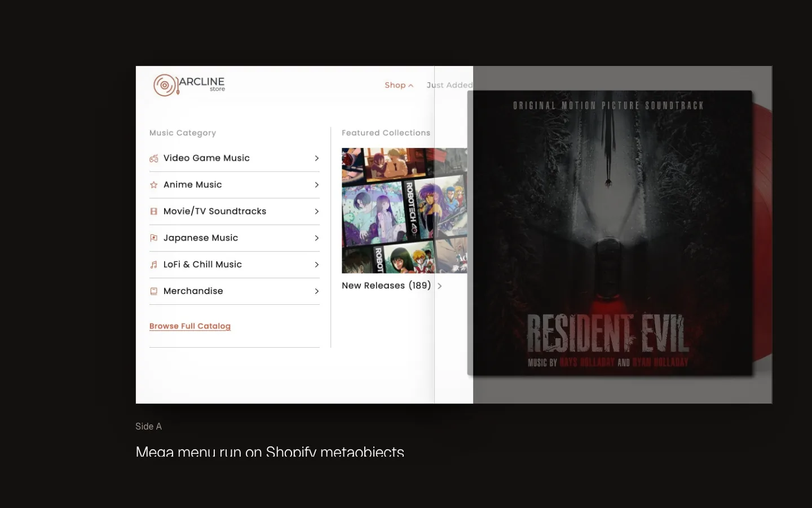812x508 pixels.
Task: Click the Arcline store vinyl logo
Action: 189,85
